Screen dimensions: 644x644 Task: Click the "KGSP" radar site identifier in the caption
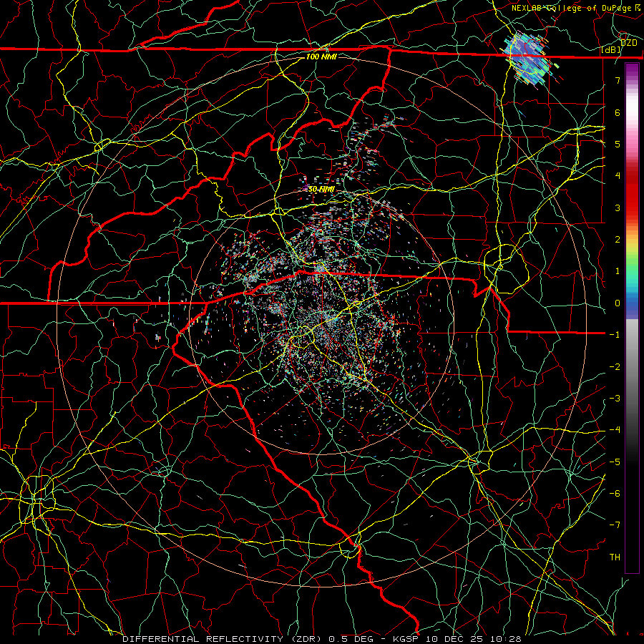(406, 639)
